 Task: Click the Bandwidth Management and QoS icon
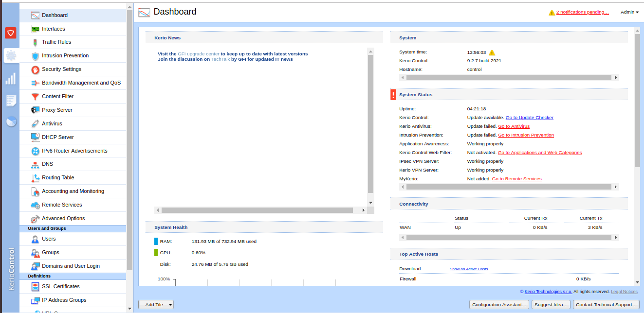[35, 83]
